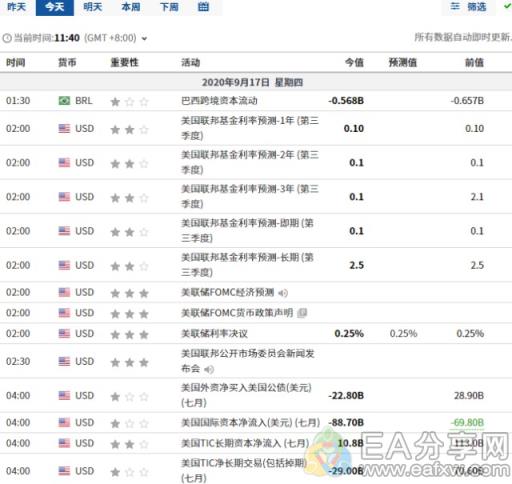
Task: Open the 美联储利率决议 event
Action: pos(214,333)
